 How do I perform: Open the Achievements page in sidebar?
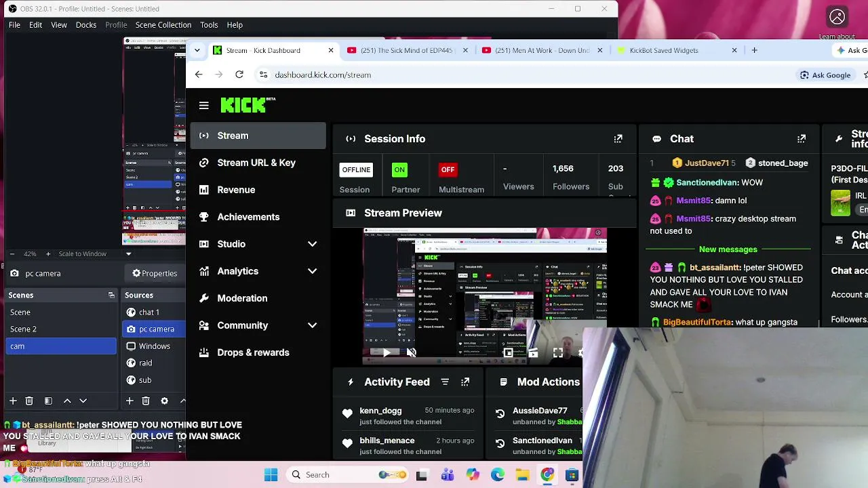click(x=258, y=217)
